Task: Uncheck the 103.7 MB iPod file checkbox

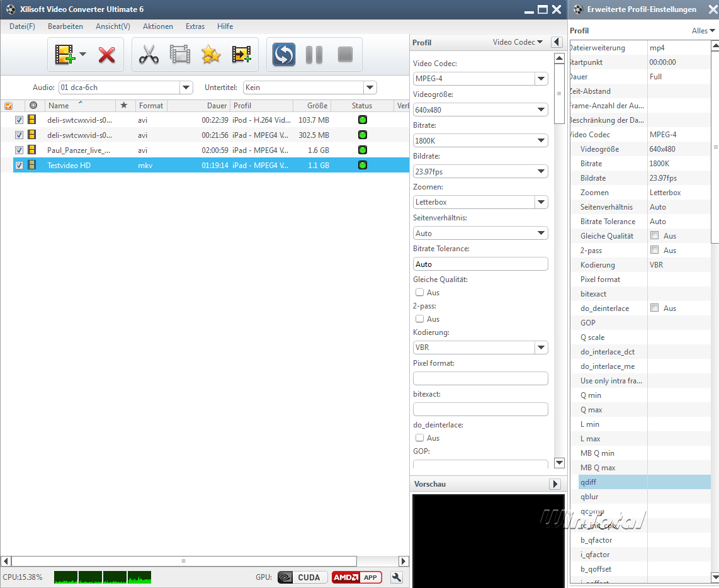Action: coord(19,120)
